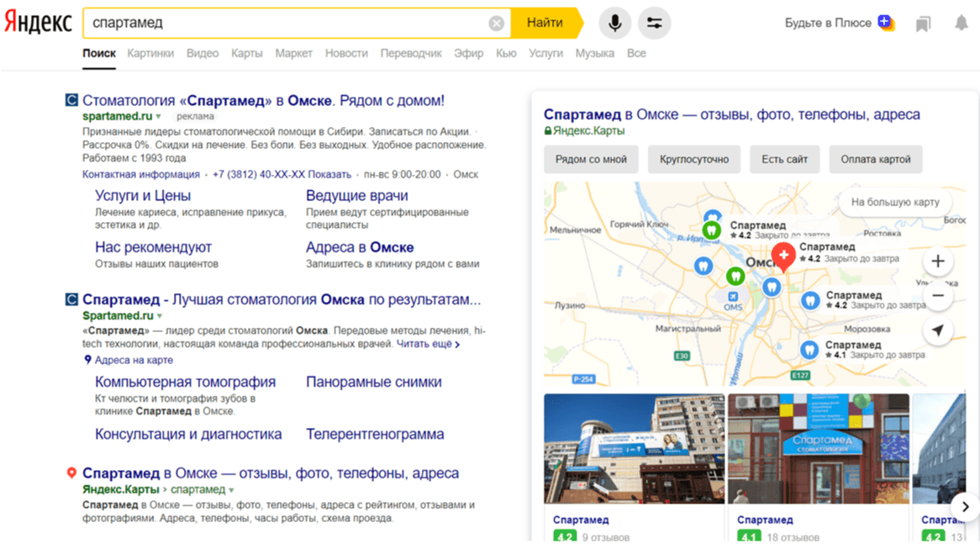Zoom out on the map
Screen dimensions: 980x544
coord(937,295)
